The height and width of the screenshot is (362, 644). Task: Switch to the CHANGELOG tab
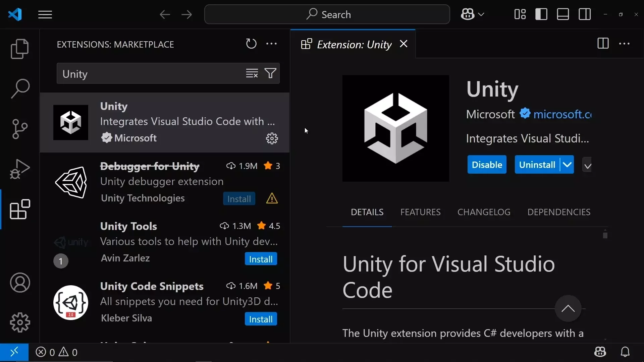click(484, 212)
